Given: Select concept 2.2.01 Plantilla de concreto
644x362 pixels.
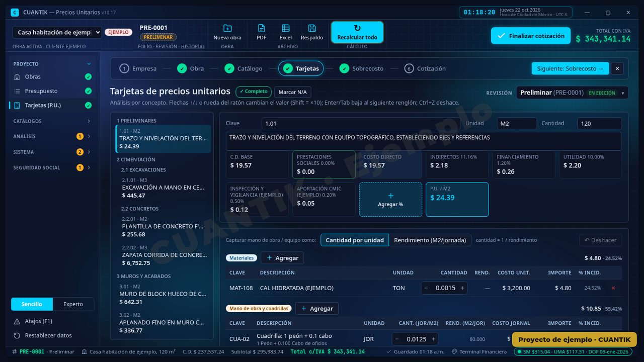Looking at the screenshot, I should 164,226.
